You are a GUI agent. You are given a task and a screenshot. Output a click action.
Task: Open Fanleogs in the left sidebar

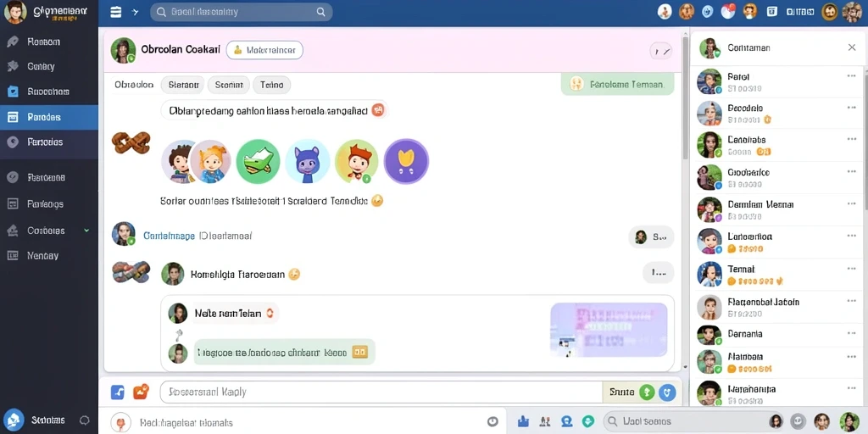[x=48, y=203]
